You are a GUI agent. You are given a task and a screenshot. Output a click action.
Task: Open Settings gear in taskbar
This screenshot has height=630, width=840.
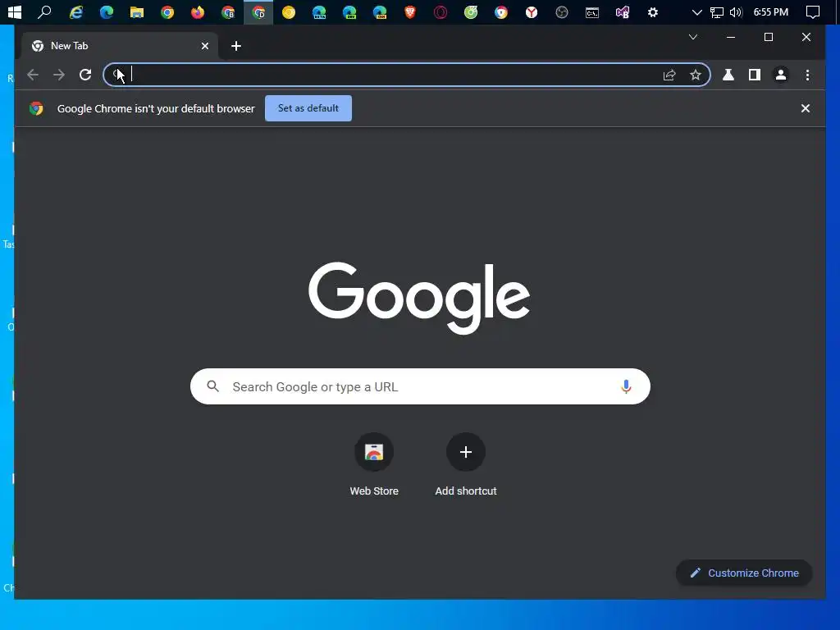coord(652,11)
